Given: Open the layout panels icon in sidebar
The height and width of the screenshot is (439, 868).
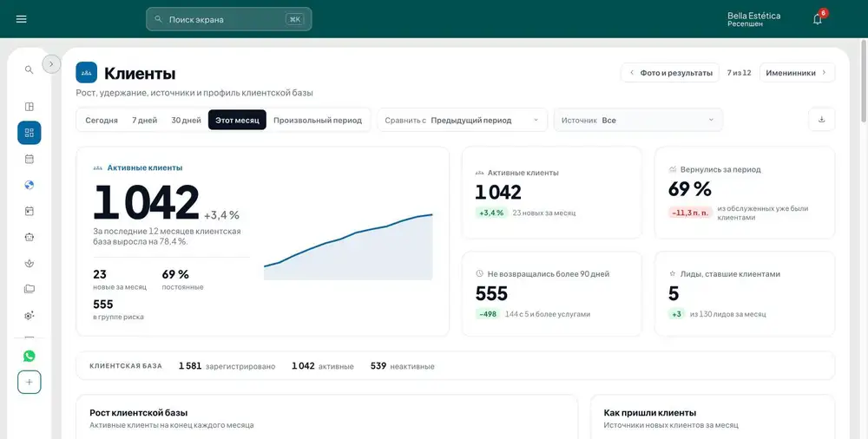Looking at the screenshot, I should (x=30, y=107).
